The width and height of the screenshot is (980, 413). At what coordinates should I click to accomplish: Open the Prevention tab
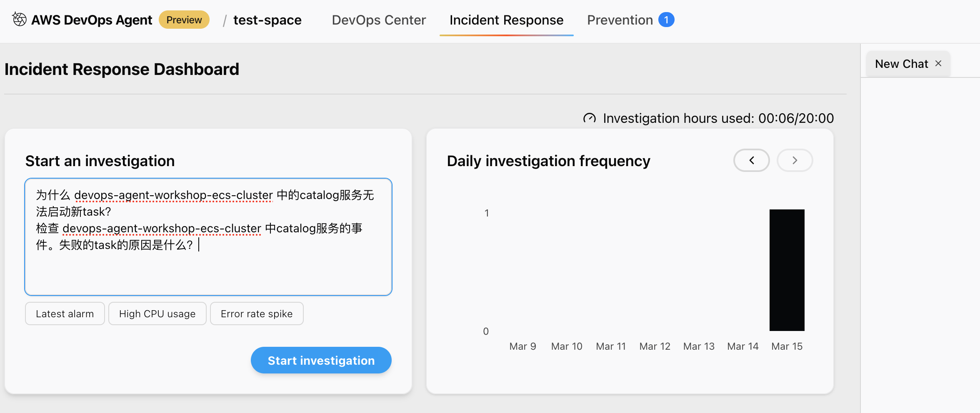coord(620,20)
